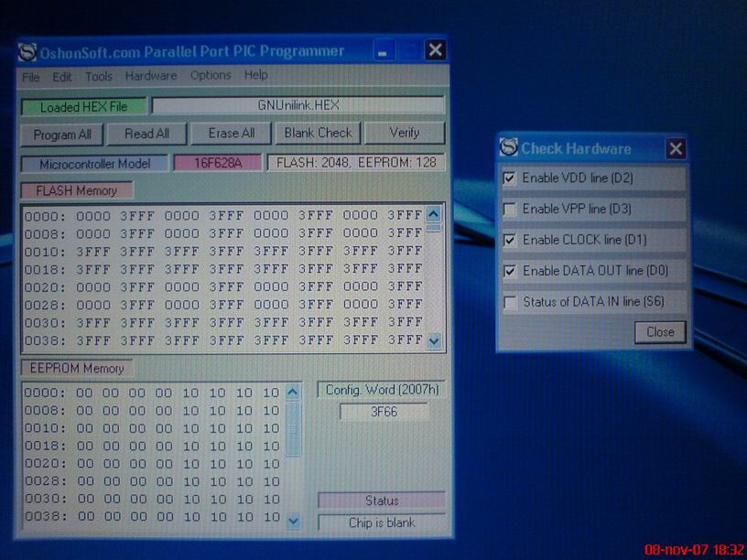747x560 pixels.
Task: Select EEPROM memory row 0010:
Action: point(151,428)
